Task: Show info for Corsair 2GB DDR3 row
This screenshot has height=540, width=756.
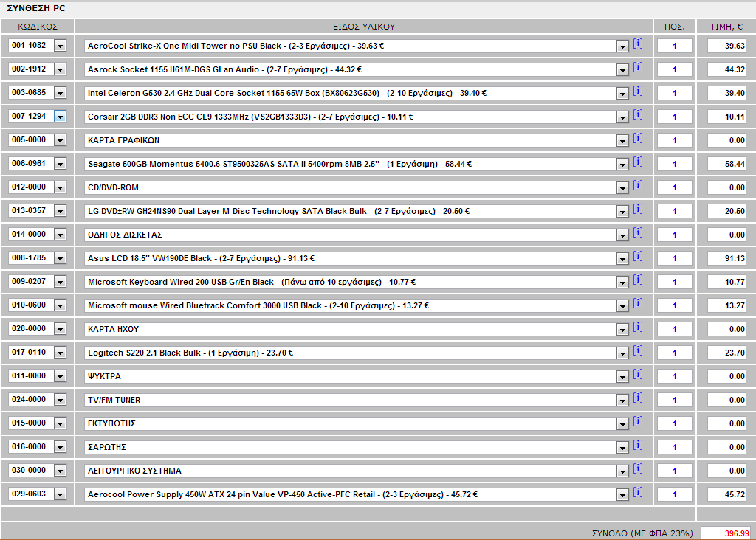Action: point(637,114)
